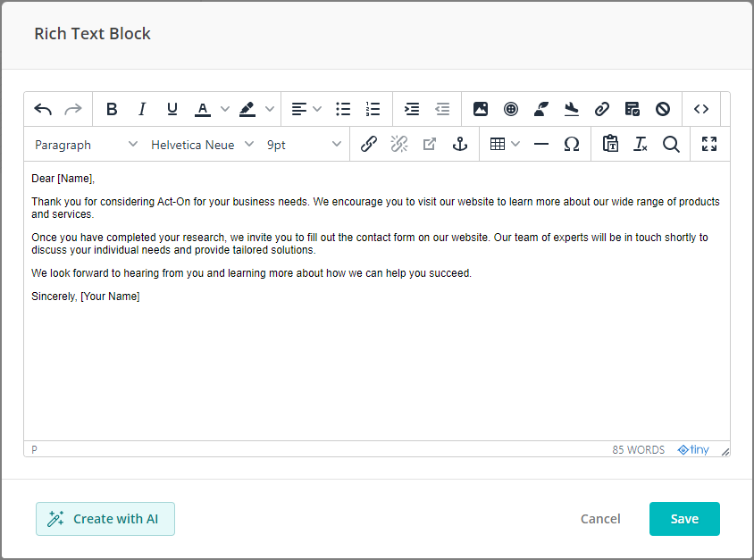754x560 pixels.
Task: Click the Save button
Action: (x=684, y=519)
